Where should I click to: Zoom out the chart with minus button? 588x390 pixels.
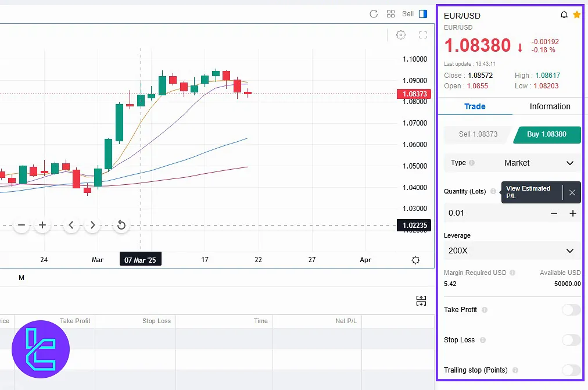[21, 225]
